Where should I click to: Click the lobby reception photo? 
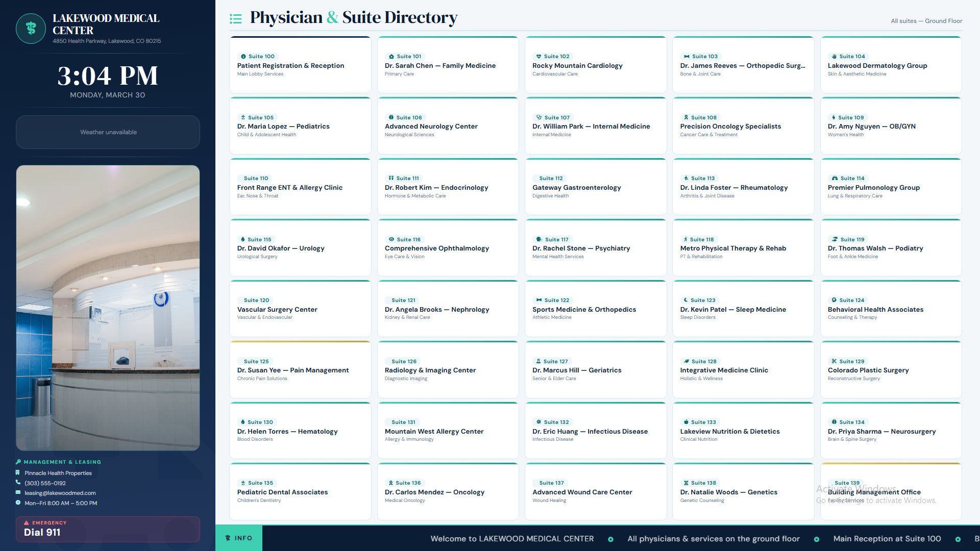pyautogui.click(x=108, y=308)
